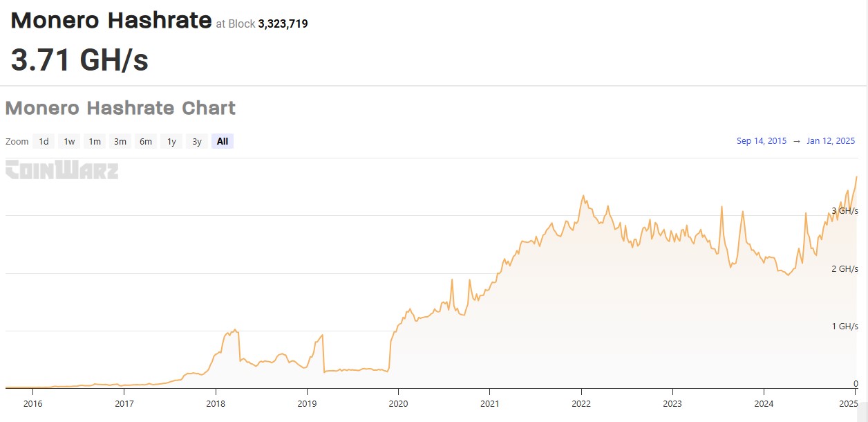This screenshot has height=422, width=868.
Task: Click the 3.71 GH/s hashrate value
Action: coord(79,60)
